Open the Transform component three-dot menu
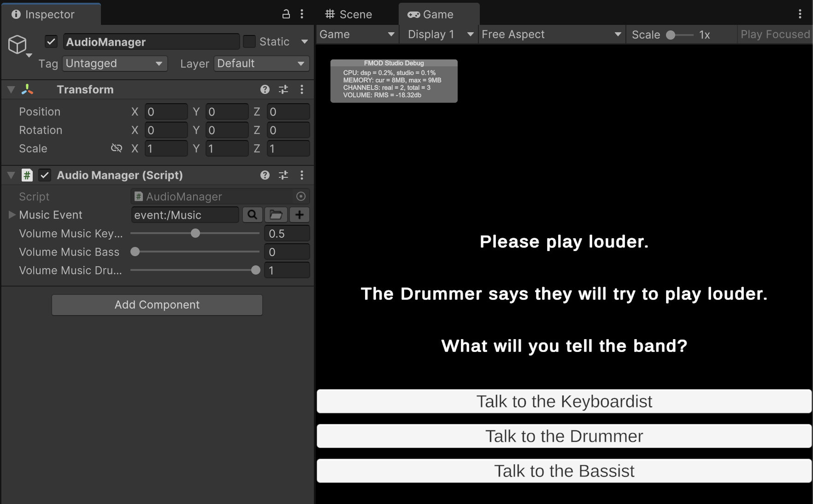This screenshot has width=813, height=504. click(302, 89)
